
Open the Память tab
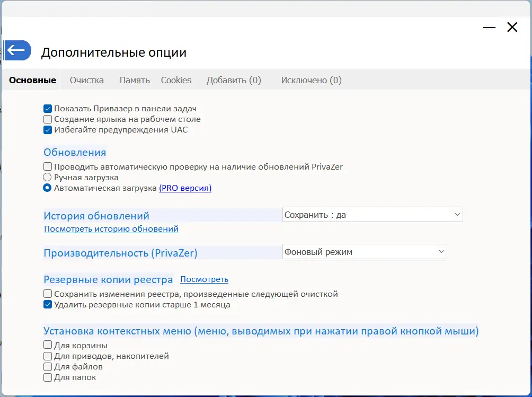[x=135, y=81]
